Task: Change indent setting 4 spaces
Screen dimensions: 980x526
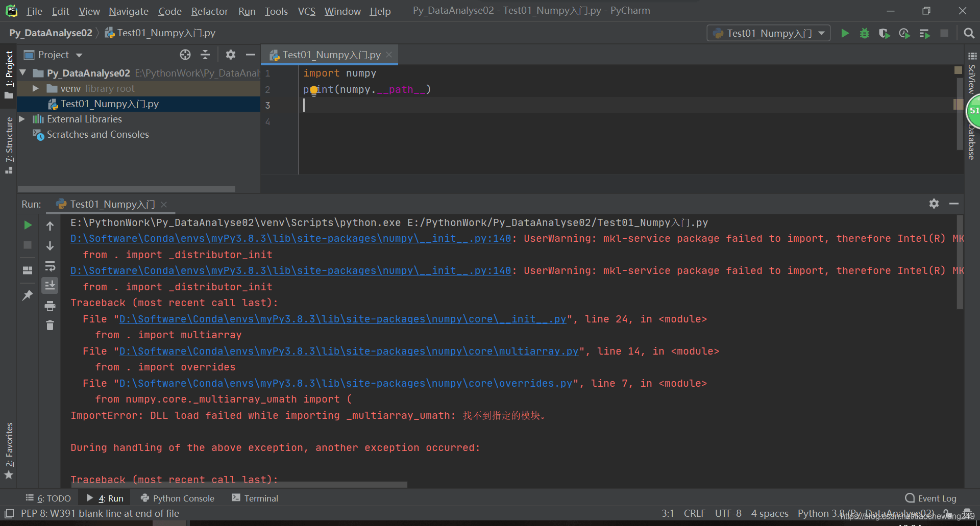Action: point(770,513)
